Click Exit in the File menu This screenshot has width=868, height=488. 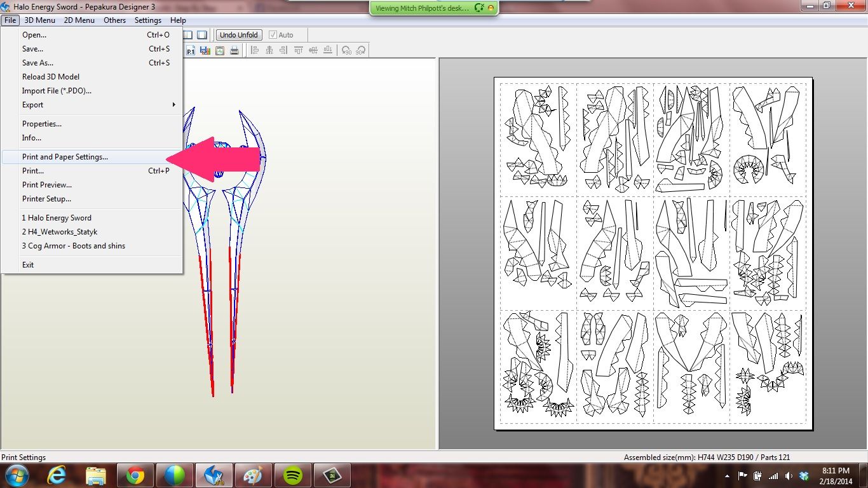[x=92, y=265]
